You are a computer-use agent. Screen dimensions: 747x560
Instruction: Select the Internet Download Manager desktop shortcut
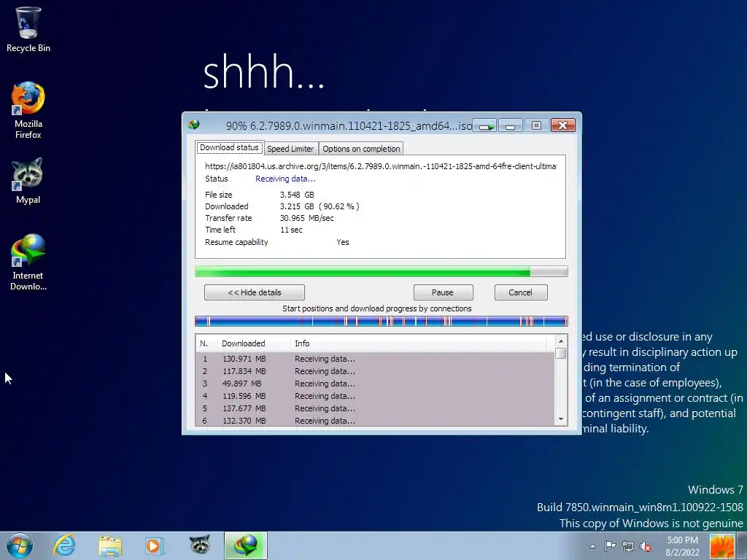coord(28,262)
